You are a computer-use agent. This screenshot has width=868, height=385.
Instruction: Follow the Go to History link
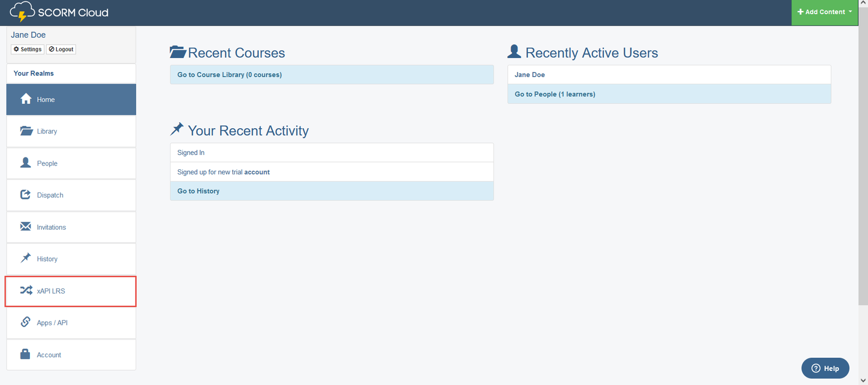point(199,191)
